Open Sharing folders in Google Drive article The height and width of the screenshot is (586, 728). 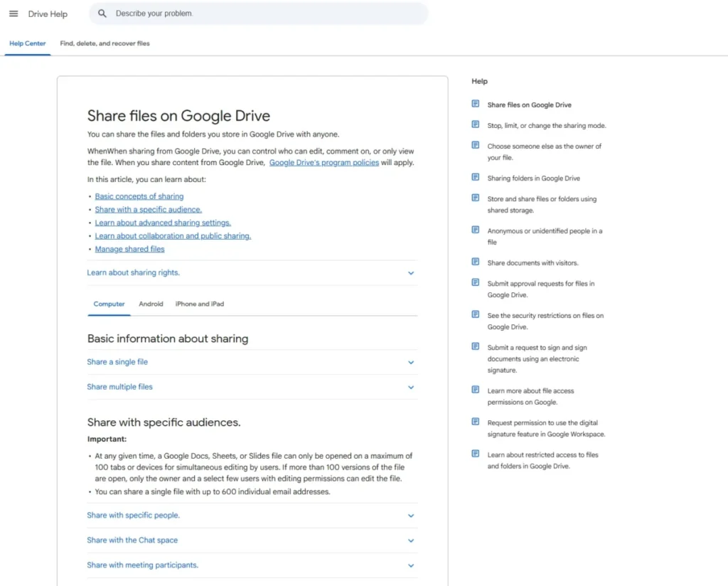tap(533, 179)
